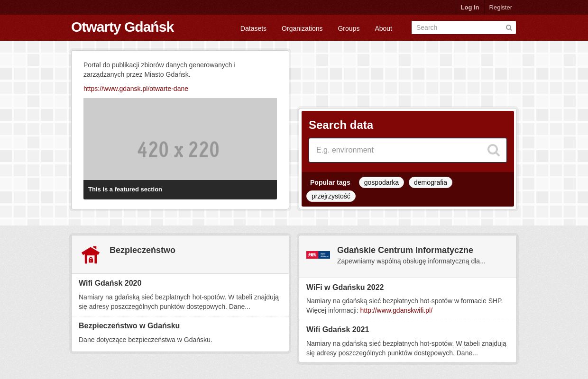
Task: Click 'Portal do publikacji zbiorów danych' description
Action: 159,70
